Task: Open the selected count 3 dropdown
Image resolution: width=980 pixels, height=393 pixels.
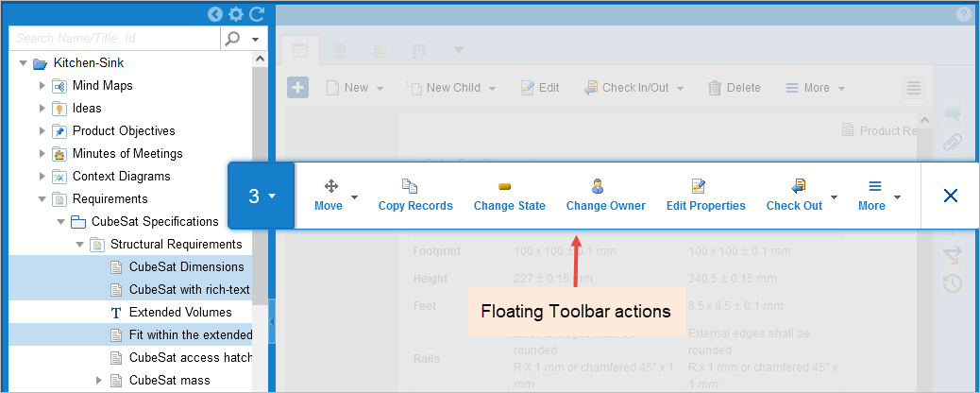Action: click(x=262, y=196)
